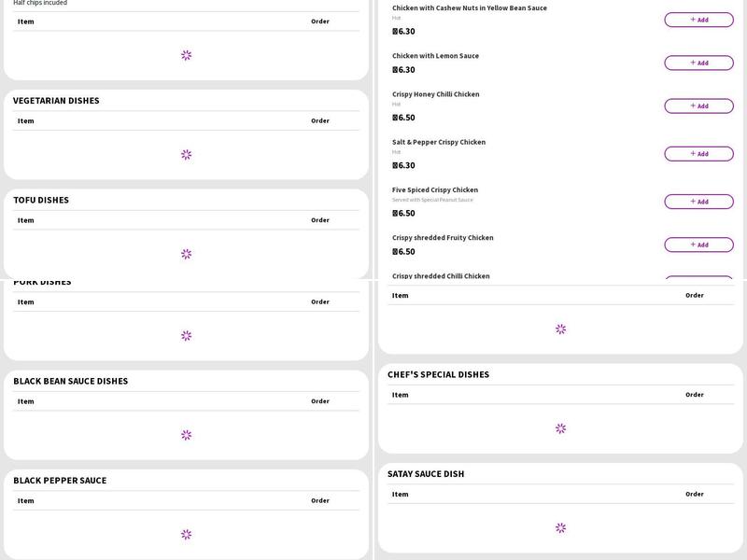This screenshot has height=560, width=747.
Task: Open the Black Bean Sauce Dishes heading
Action: coord(70,381)
